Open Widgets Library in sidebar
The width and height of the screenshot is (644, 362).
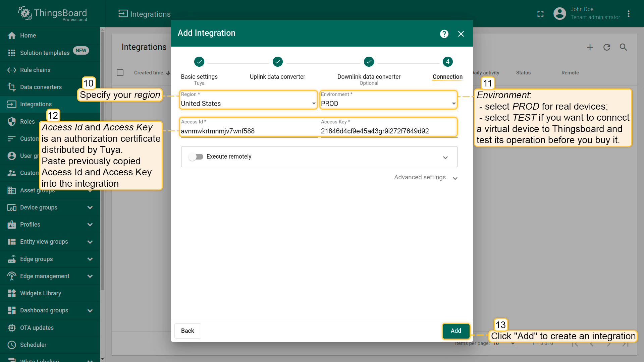tap(40, 293)
